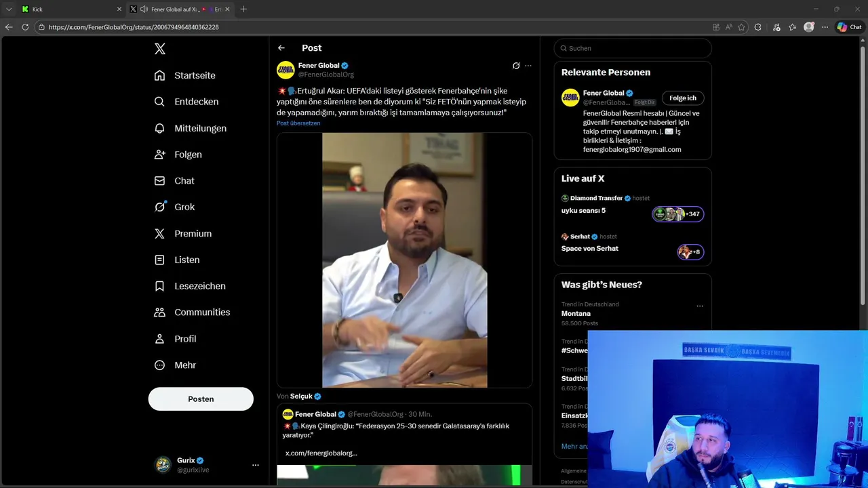
Task: Click the Listen list icon
Action: pyautogui.click(x=159, y=260)
